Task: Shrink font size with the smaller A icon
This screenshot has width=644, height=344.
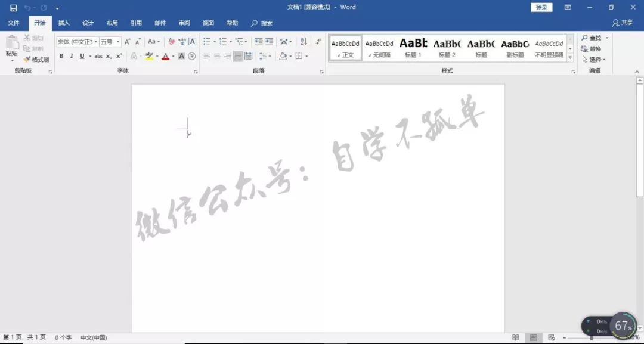Action: click(138, 42)
